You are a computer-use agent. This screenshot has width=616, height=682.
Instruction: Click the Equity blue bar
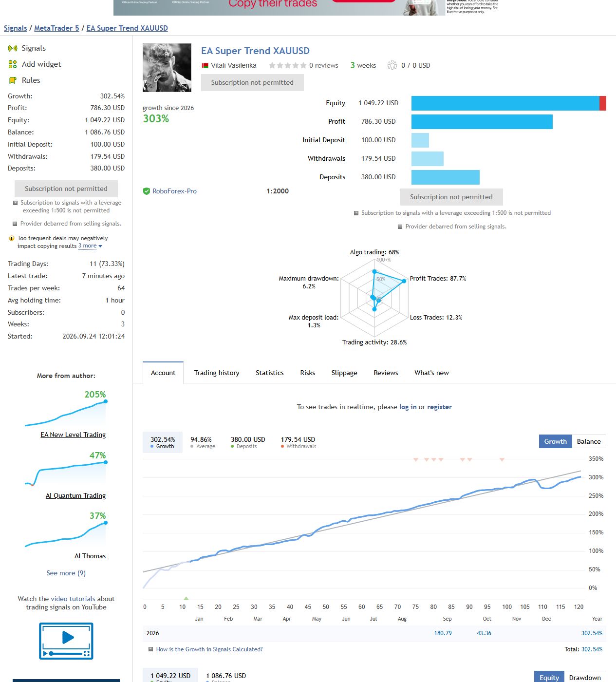pyautogui.click(x=505, y=103)
